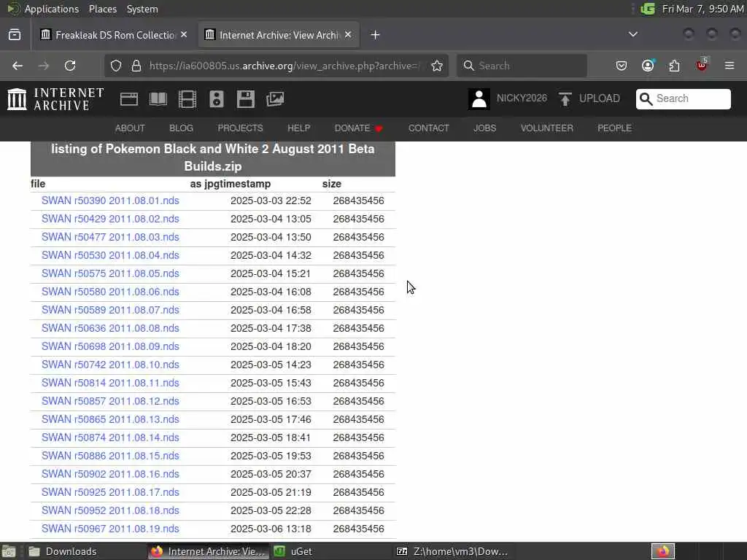Click the CONTACT link
Screen dimensions: 747x560
click(x=429, y=128)
